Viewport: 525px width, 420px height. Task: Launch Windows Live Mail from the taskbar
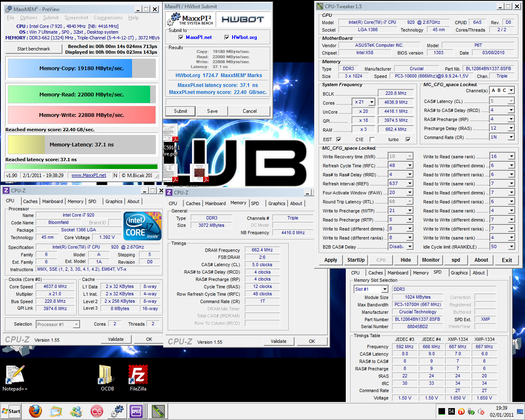[56, 411]
